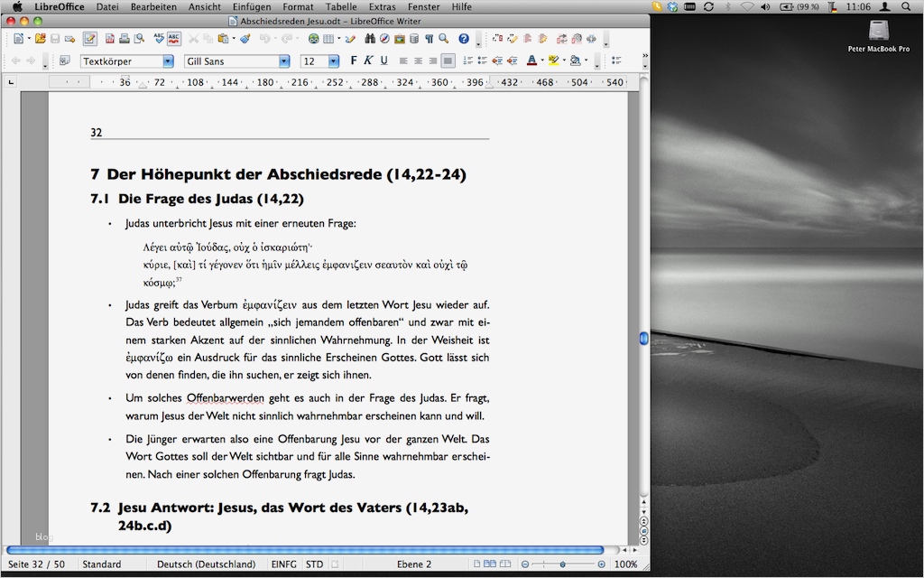Screen dimensions: 924x578
Task: Open the Einfügen menu
Action: (x=251, y=6)
